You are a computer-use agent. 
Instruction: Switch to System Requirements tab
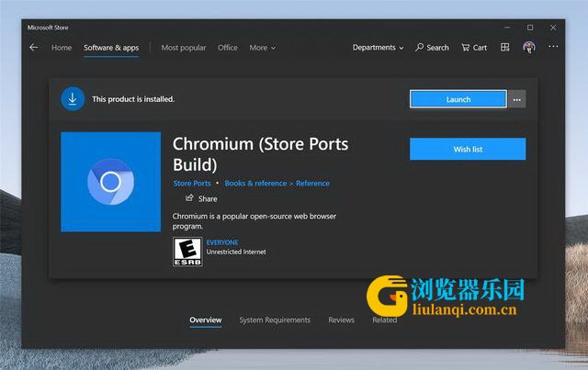pos(275,320)
